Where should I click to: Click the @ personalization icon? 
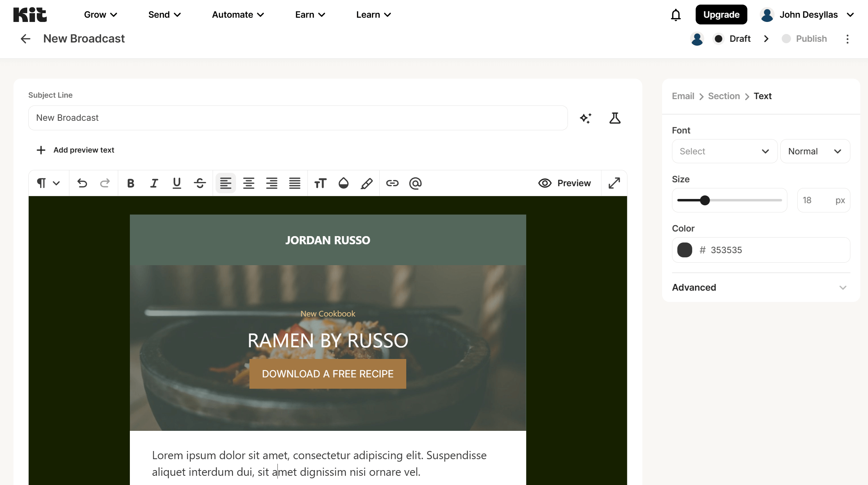tap(415, 183)
